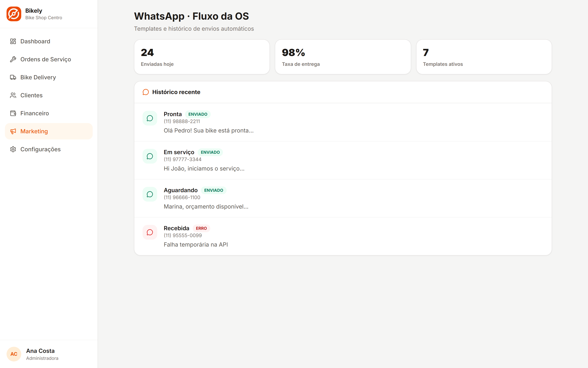Click the Dashboard grid icon
This screenshot has width=588, height=368.
[x=13, y=41]
